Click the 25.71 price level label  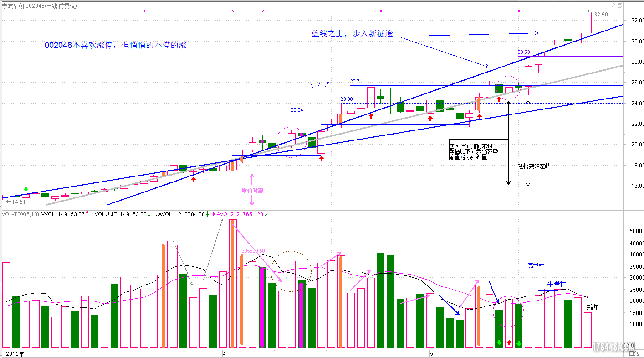tap(356, 81)
